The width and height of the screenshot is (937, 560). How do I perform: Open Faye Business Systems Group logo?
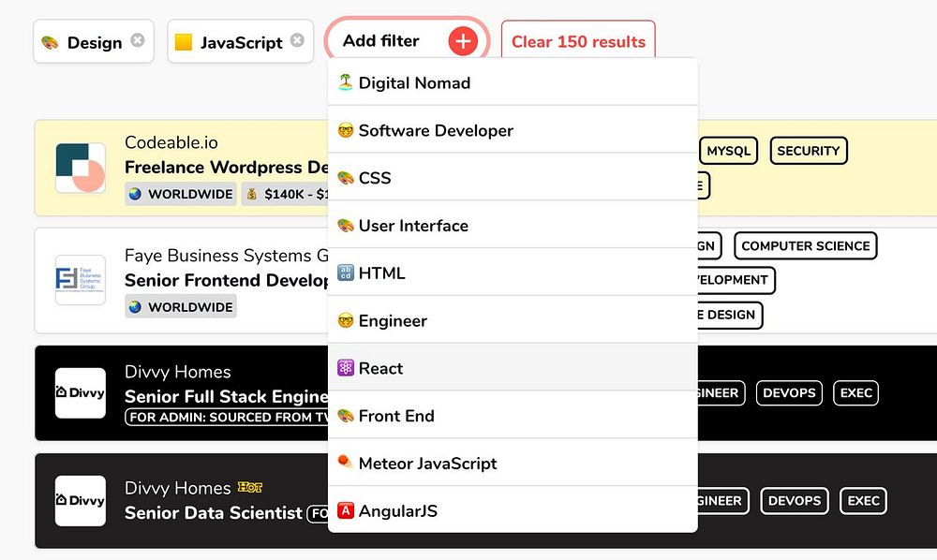[x=80, y=280]
